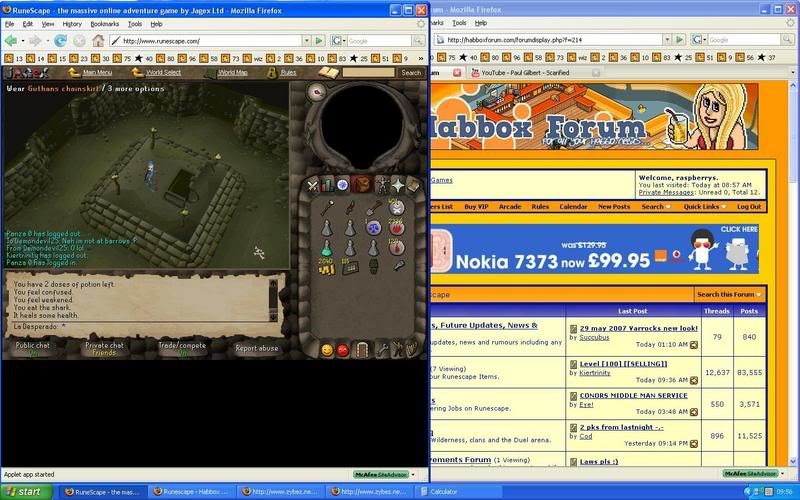
Task: Click the teal potion in the inventory
Action: (327, 248)
